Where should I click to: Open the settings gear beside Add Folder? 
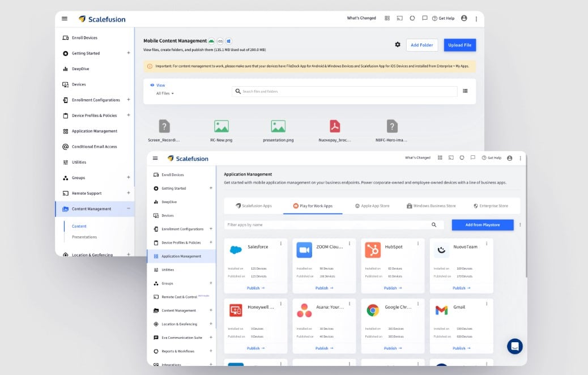pyautogui.click(x=398, y=45)
